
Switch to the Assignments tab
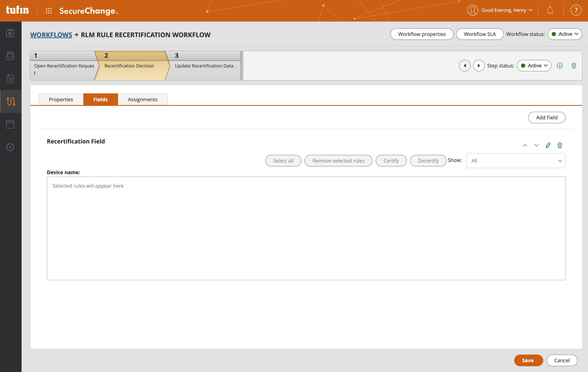coord(143,99)
